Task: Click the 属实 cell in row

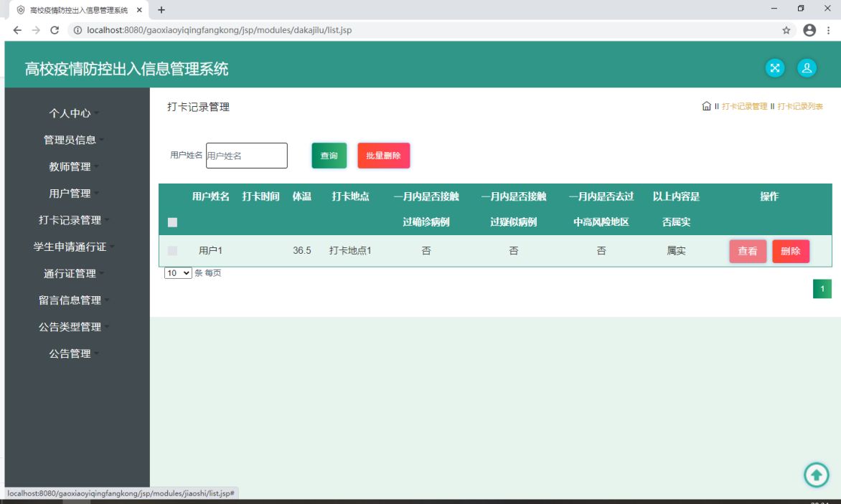Action: point(677,251)
